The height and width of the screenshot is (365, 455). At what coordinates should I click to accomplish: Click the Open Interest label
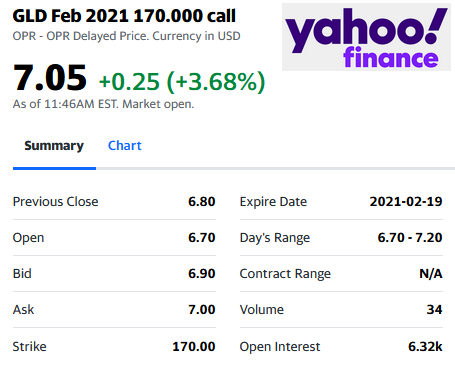(x=280, y=347)
